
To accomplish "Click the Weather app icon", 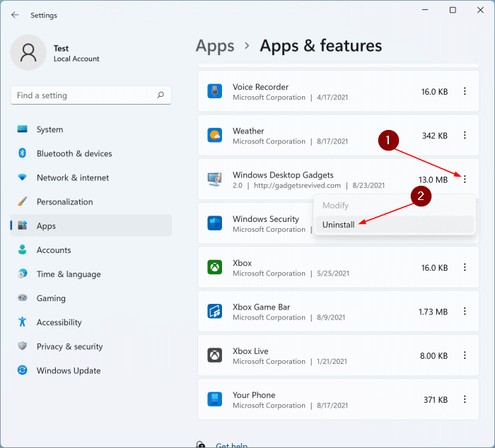I will [215, 136].
